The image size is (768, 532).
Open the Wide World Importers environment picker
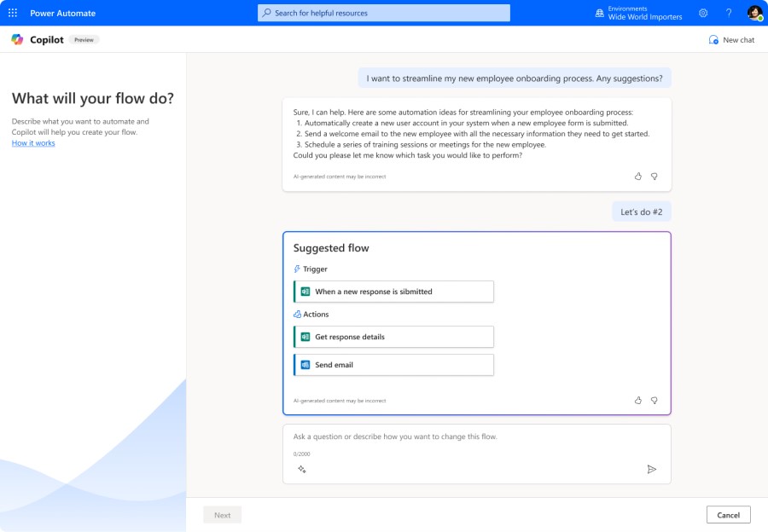coord(642,12)
